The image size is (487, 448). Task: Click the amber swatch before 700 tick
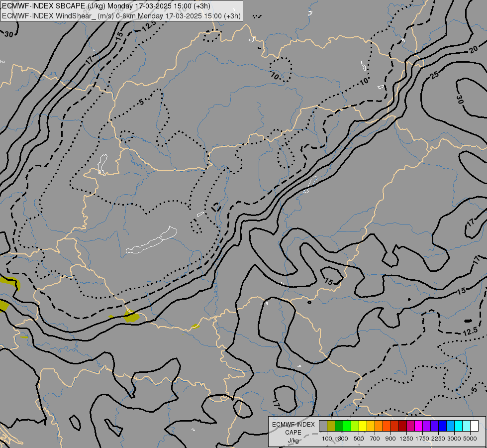click(x=371, y=426)
